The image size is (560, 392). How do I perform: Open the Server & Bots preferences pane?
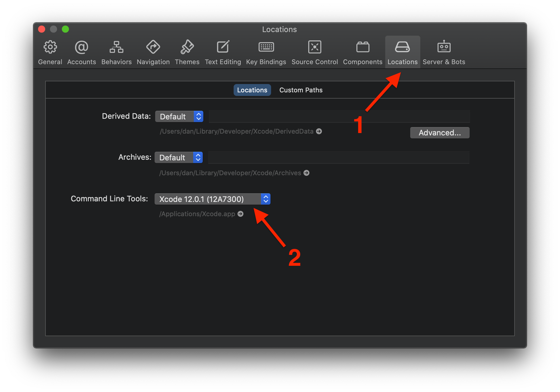click(x=444, y=52)
